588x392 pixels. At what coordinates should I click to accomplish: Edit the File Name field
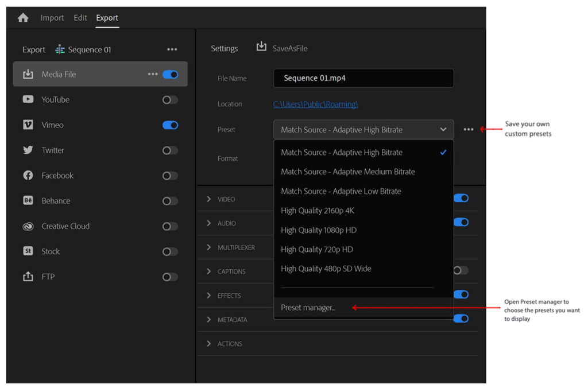click(363, 78)
